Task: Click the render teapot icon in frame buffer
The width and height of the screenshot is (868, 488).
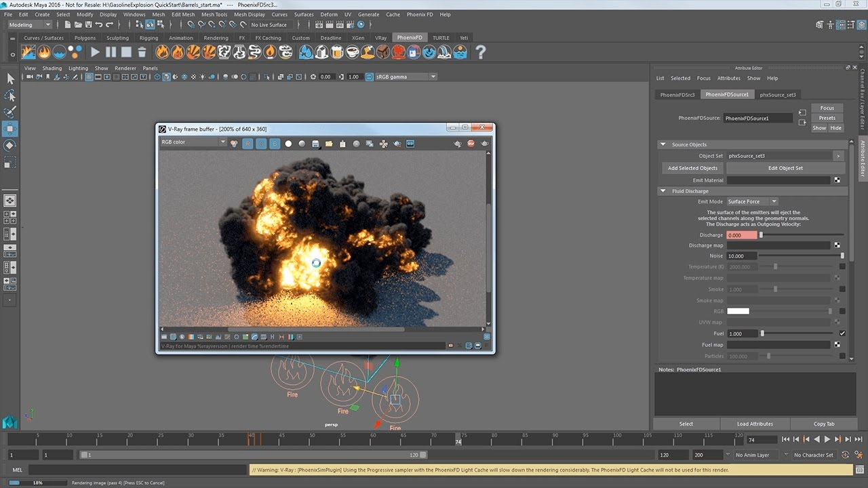Action: (x=484, y=144)
